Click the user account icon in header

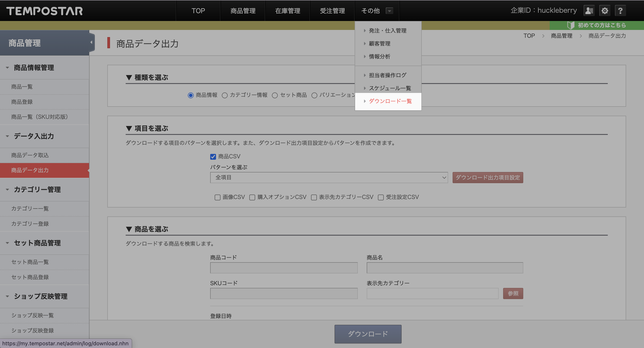tap(589, 11)
